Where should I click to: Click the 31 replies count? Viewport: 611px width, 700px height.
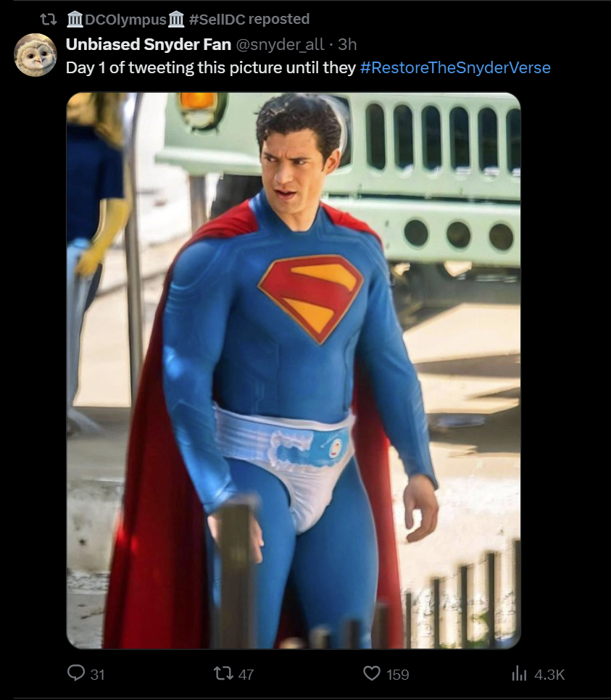click(97, 674)
